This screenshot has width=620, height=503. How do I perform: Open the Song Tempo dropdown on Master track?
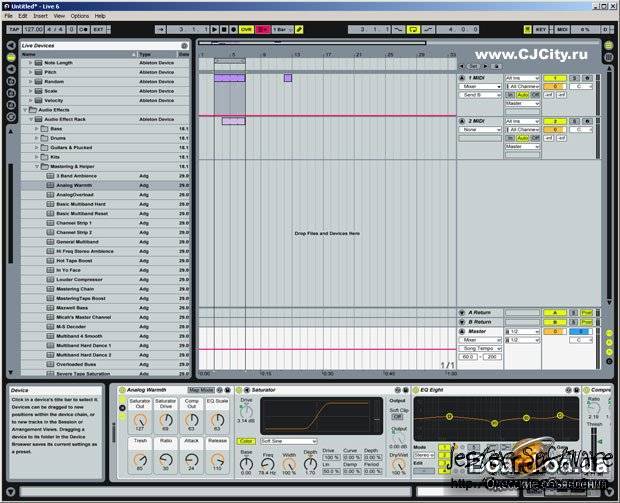point(480,348)
